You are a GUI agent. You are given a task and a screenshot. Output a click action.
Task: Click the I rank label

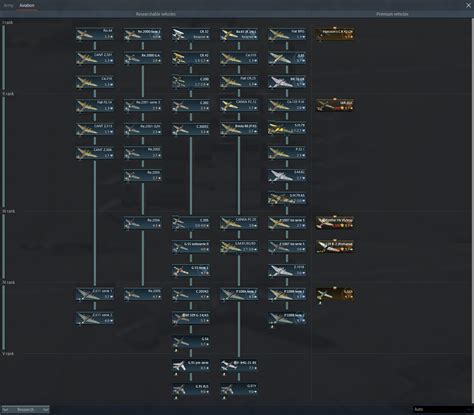click(x=8, y=22)
